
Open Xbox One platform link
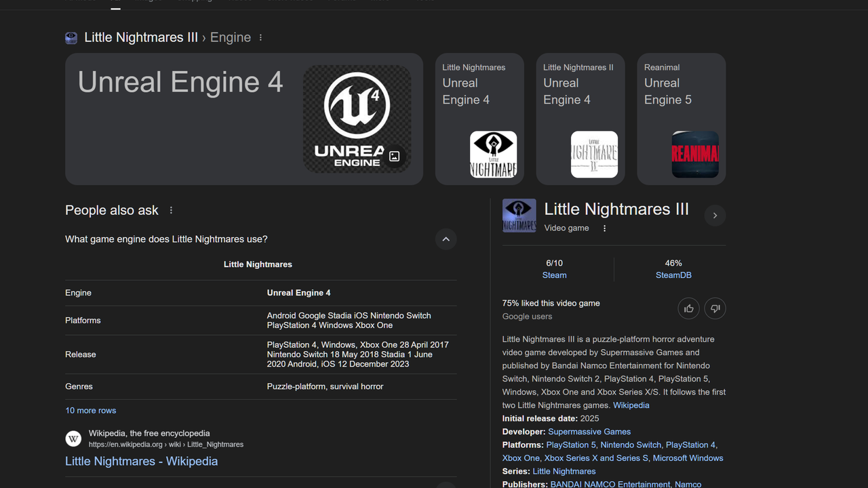point(521,458)
